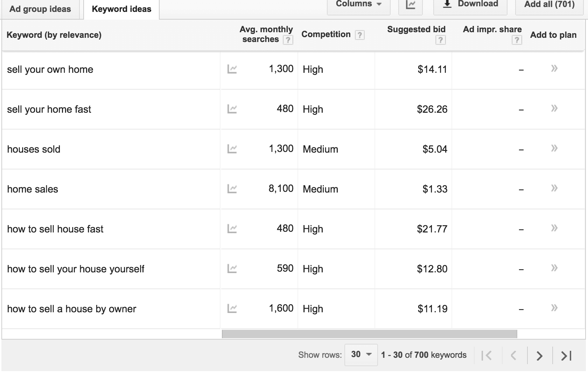Open the Show rows 30 dropdown
Image resolution: width=588 pixels, height=376 pixels.
[x=361, y=355]
